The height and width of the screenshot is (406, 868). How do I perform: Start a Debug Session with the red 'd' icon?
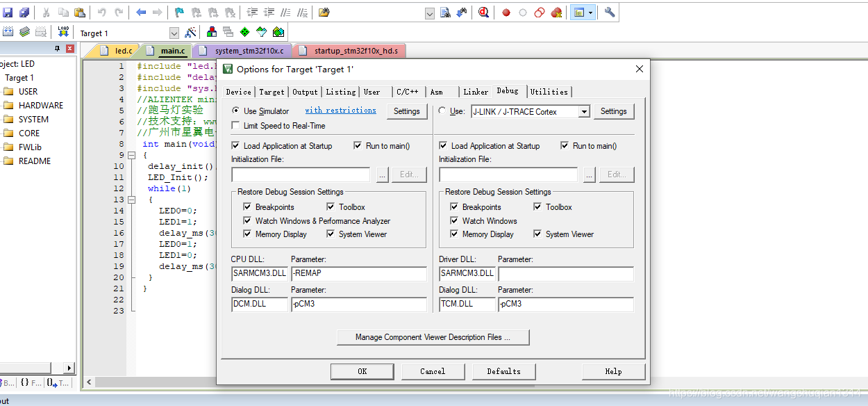(x=484, y=12)
